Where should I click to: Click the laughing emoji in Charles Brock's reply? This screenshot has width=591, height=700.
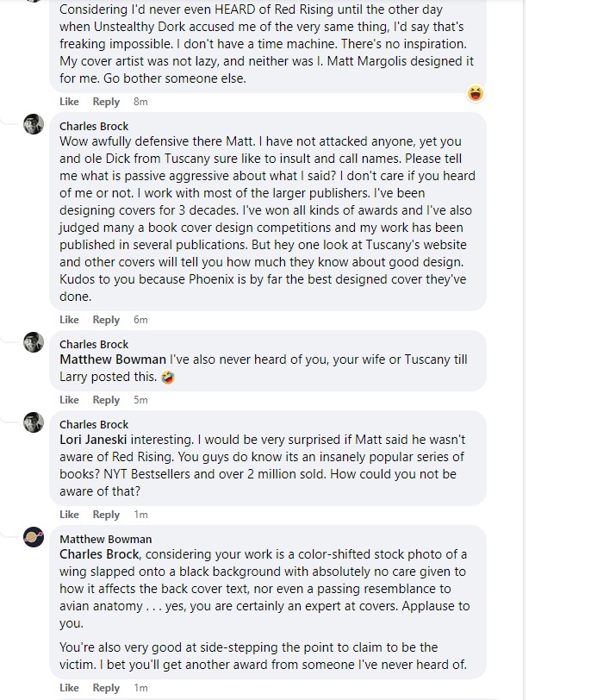[x=168, y=377]
